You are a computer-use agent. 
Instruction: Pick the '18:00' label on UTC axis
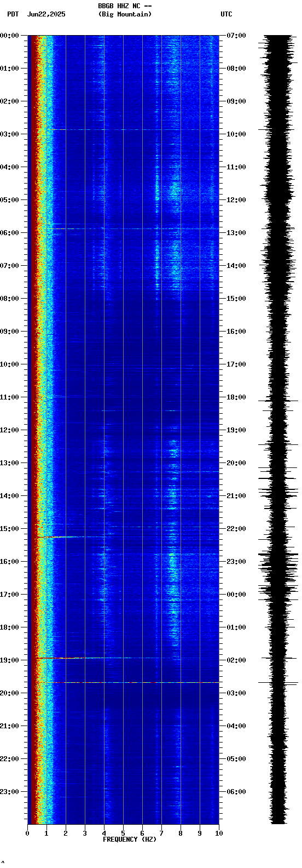point(236,397)
